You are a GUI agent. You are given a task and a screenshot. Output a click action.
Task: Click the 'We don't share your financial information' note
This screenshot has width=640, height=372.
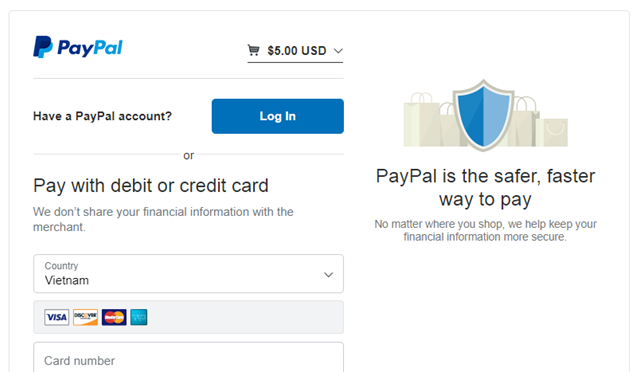pyautogui.click(x=163, y=219)
